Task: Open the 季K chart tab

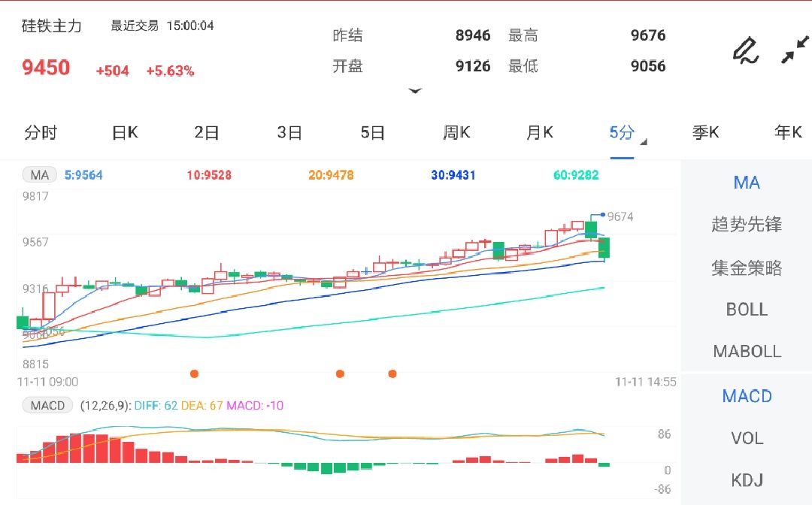Action: [x=705, y=132]
